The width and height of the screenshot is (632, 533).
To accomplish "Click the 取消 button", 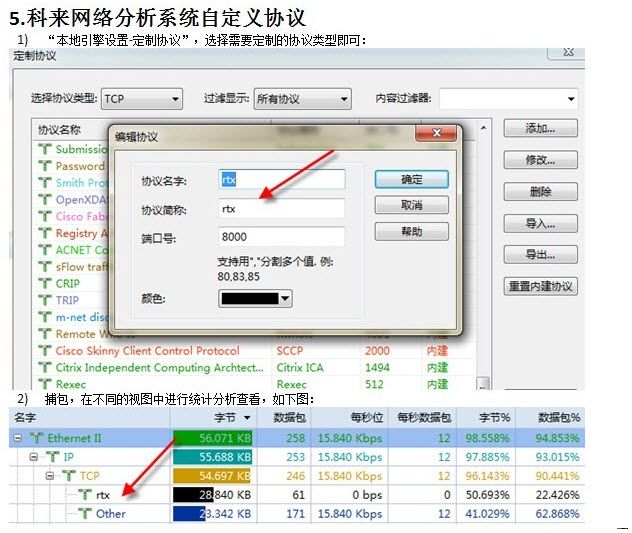I will [412, 205].
